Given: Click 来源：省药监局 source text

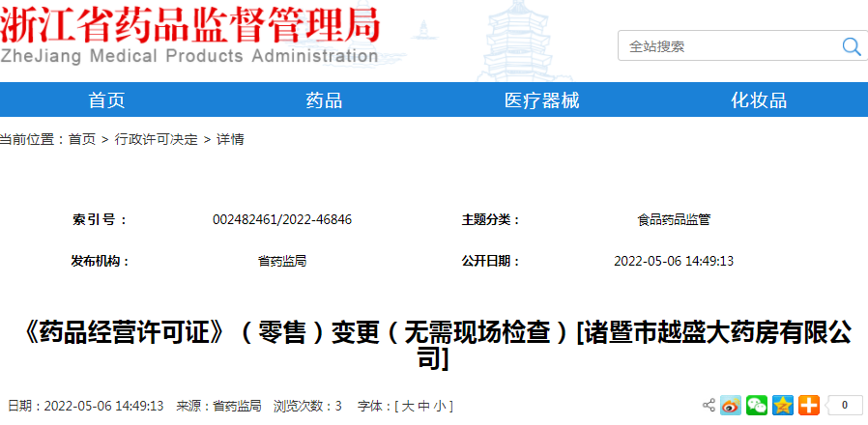Looking at the screenshot, I should (x=218, y=407).
